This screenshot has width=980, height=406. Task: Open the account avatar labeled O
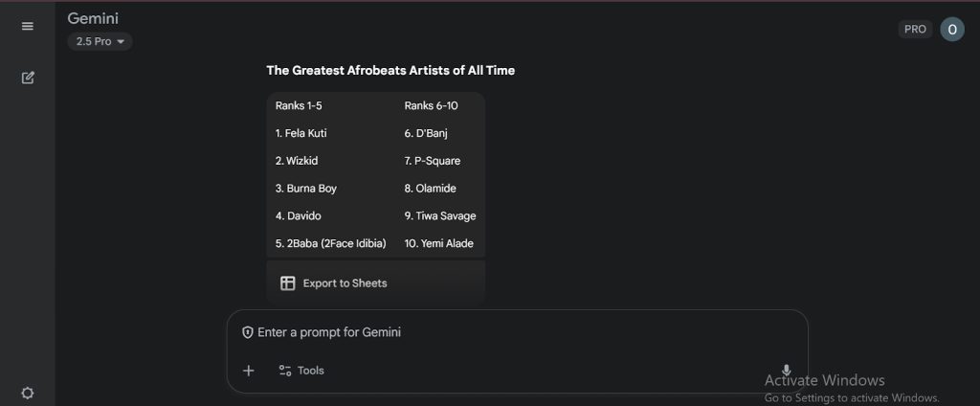(952, 30)
